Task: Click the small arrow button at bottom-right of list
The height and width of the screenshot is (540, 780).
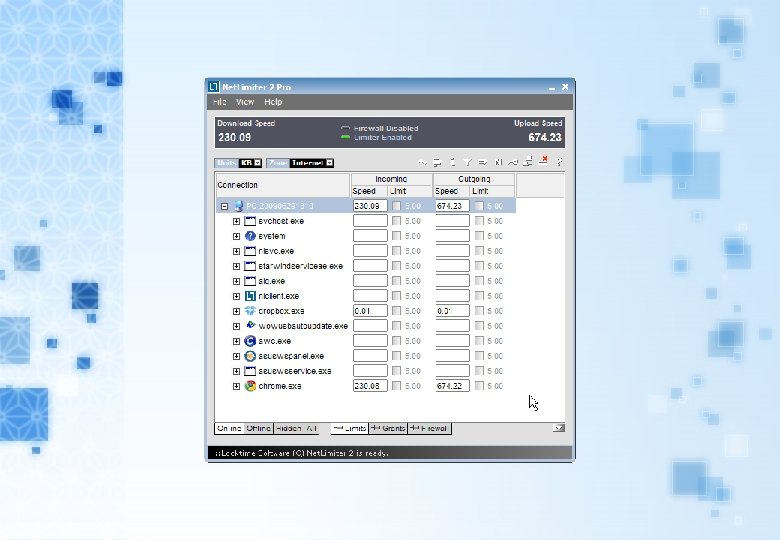Action: 559,428
